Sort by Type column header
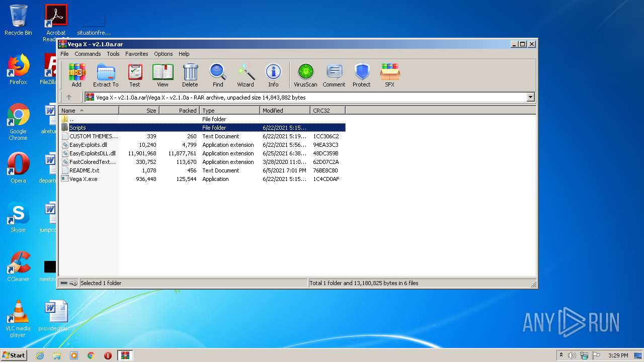644x362 pixels. click(x=230, y=110)
